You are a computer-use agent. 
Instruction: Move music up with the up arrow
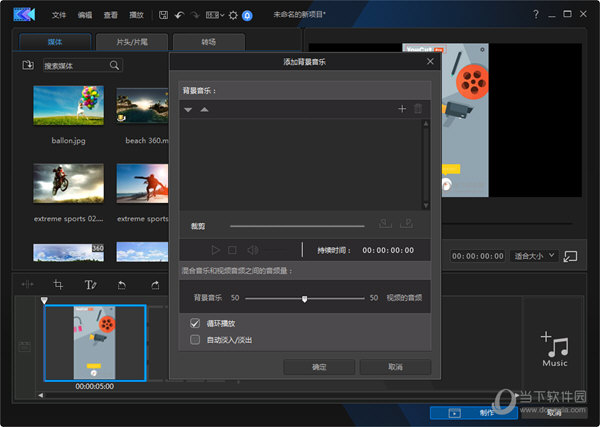204,109
